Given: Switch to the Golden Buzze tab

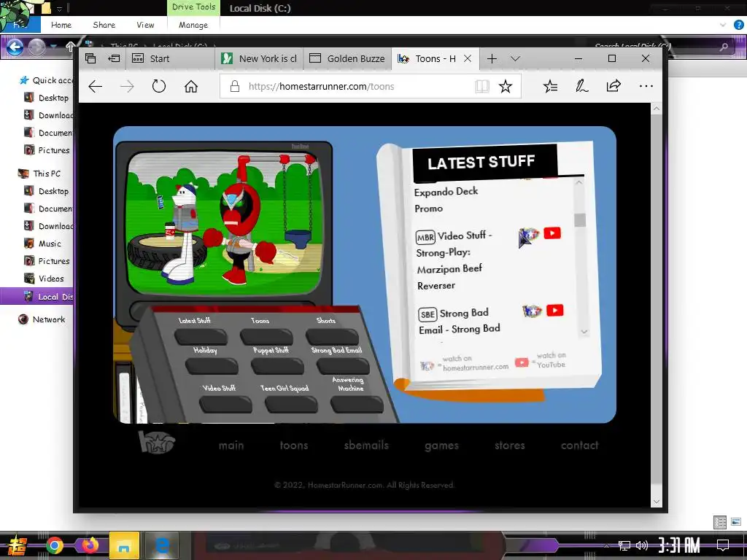Looking at the screenshot, I should click(347, 58).
